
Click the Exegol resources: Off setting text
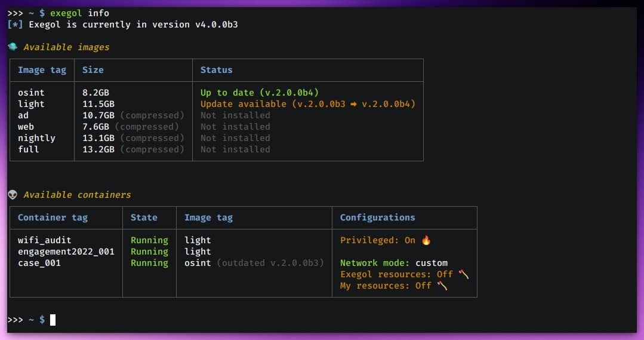click(x=396, y=274)
